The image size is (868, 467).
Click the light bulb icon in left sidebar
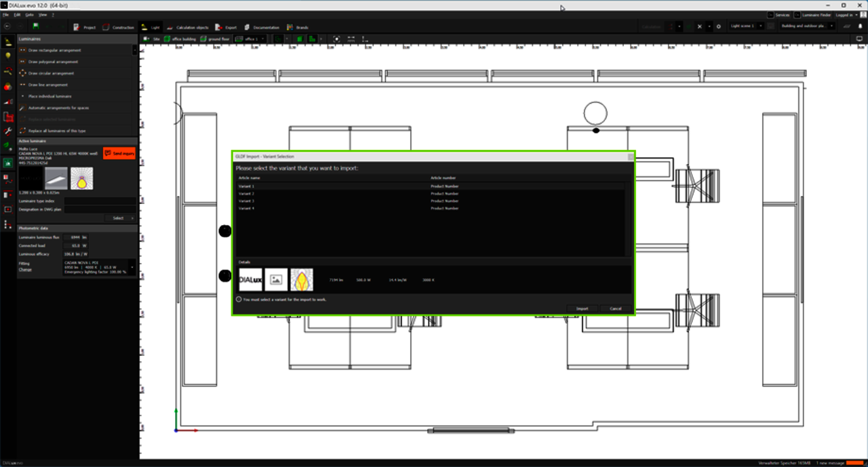(8, 56)
